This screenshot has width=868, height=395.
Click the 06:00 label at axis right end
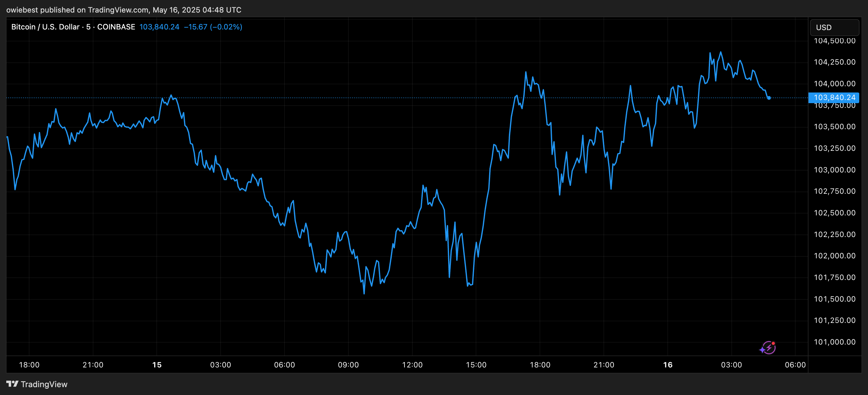point(795,365)
